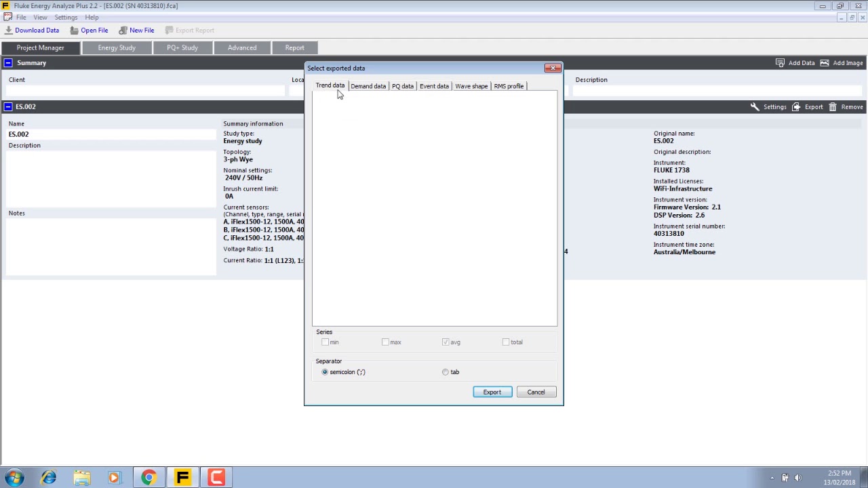Select the PQ data tab
The height and width of the screenshot is (488, 868).
(x=403, y=86)
